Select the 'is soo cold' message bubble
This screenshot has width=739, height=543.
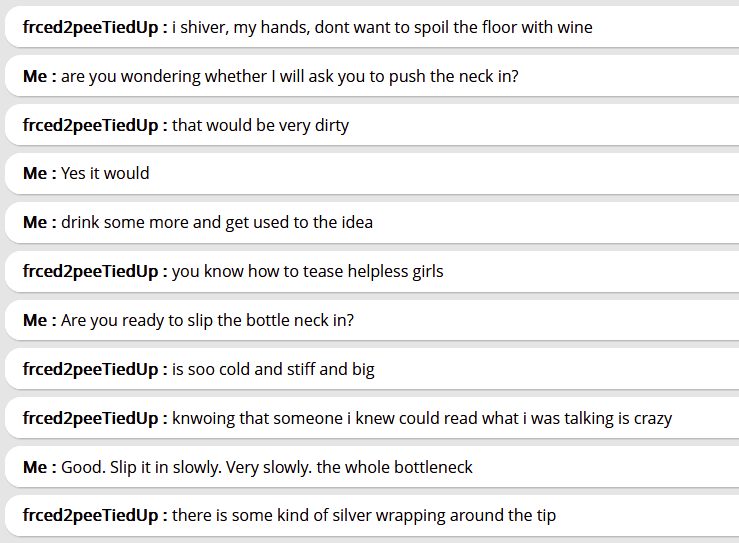pyautogui.click(x=273, y=369)
